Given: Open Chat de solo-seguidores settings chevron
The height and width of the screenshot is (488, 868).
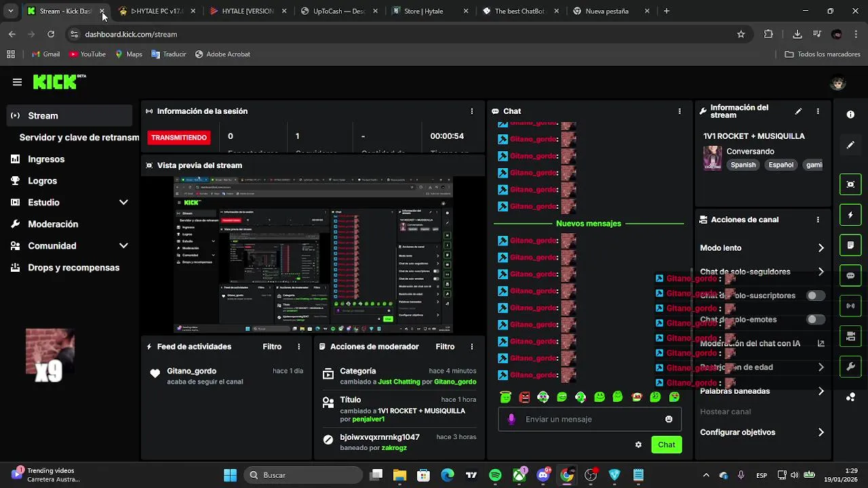Looking at the screenshot, I should pyautogui.click(x=821, y=272).
